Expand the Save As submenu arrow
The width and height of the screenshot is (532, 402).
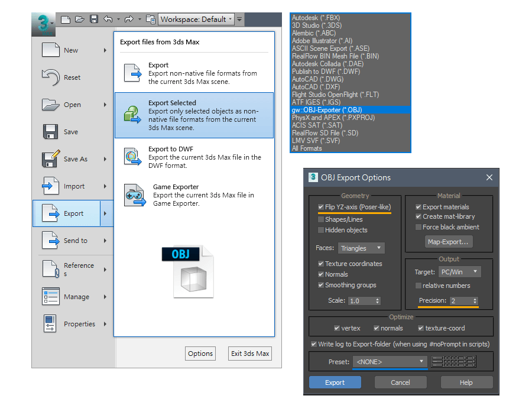[x=105, y=159]
